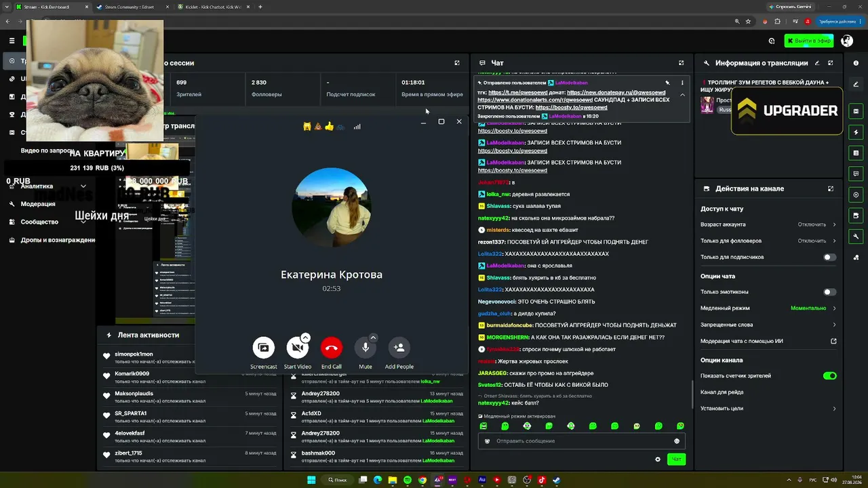Image resolution: width=868 pixels, height=488 pixels.
Task: Open Steam from the taskbar
Action: coord(557,480)
